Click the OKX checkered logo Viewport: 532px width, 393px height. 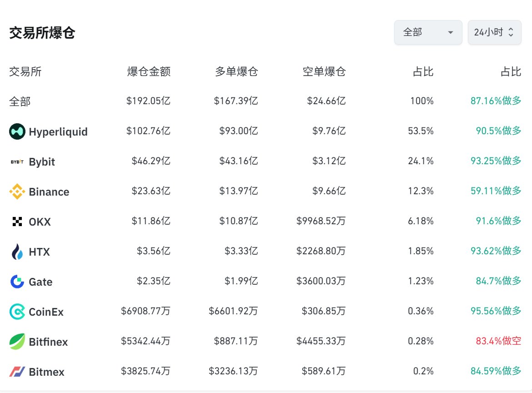pyautogui.click(x=17, y=222)
